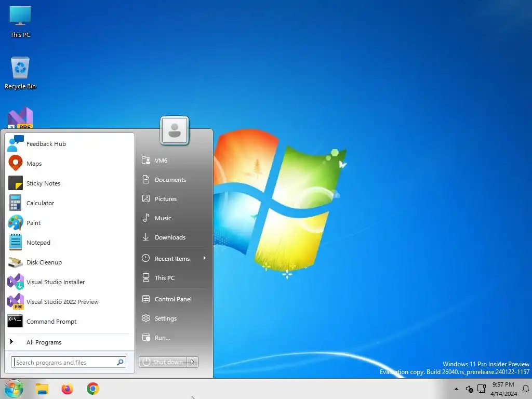Launch Firefox from the taskbar
Image resolution: width=532 pixels, height=399 pixels.
(67, 389)
